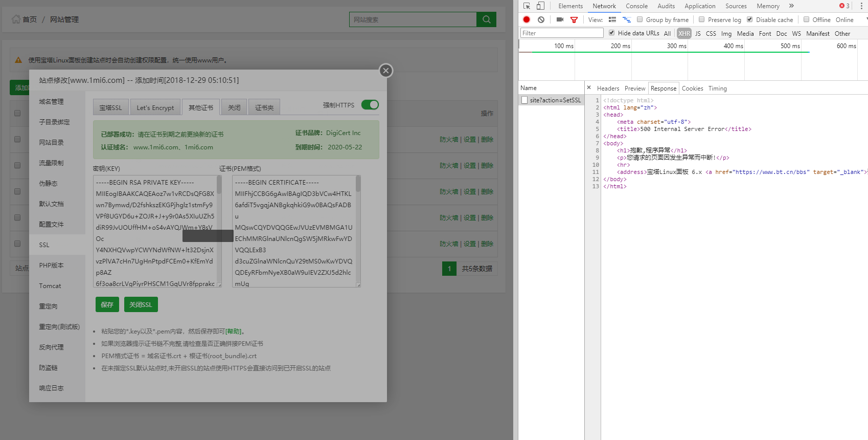Switch to the Elements panel tab

[x=570, y=6]
